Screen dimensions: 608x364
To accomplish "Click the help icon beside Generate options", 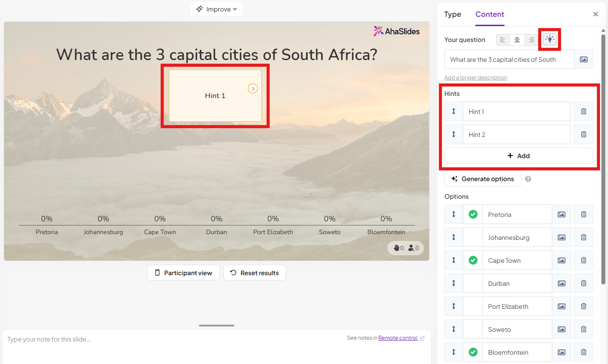I will (528, 179).
